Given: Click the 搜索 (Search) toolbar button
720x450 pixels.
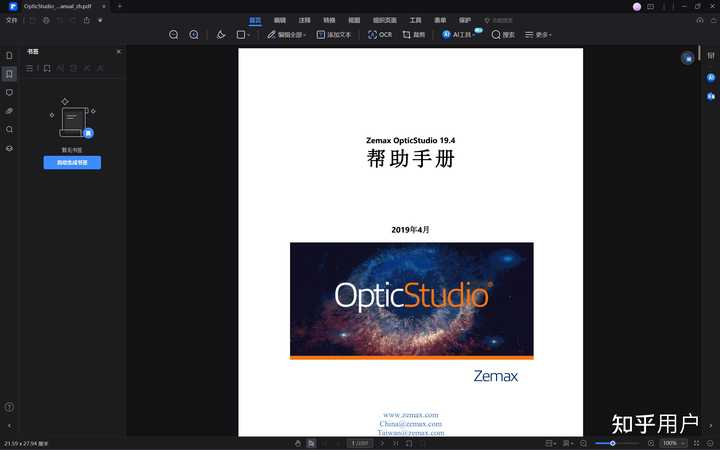Looking at the screenshot, I should (503, 34).
